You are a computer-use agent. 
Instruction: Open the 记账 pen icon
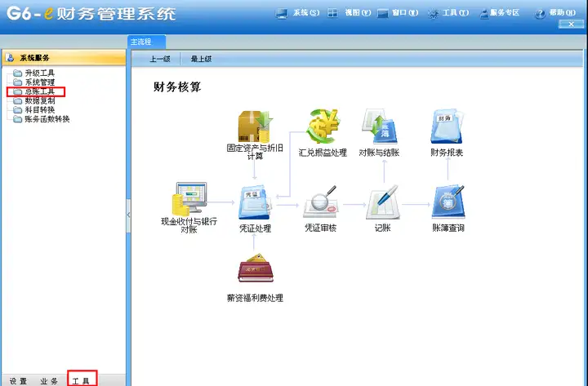tap(382, 202)
